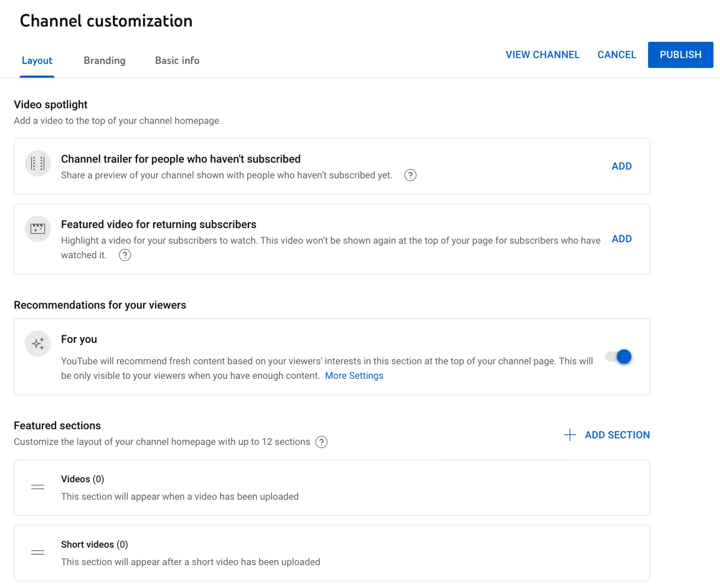The width and height of the screenshot is (720, 588).
Task: Click the featured video clapperboard icon
Action: click(x=38, y=229)
